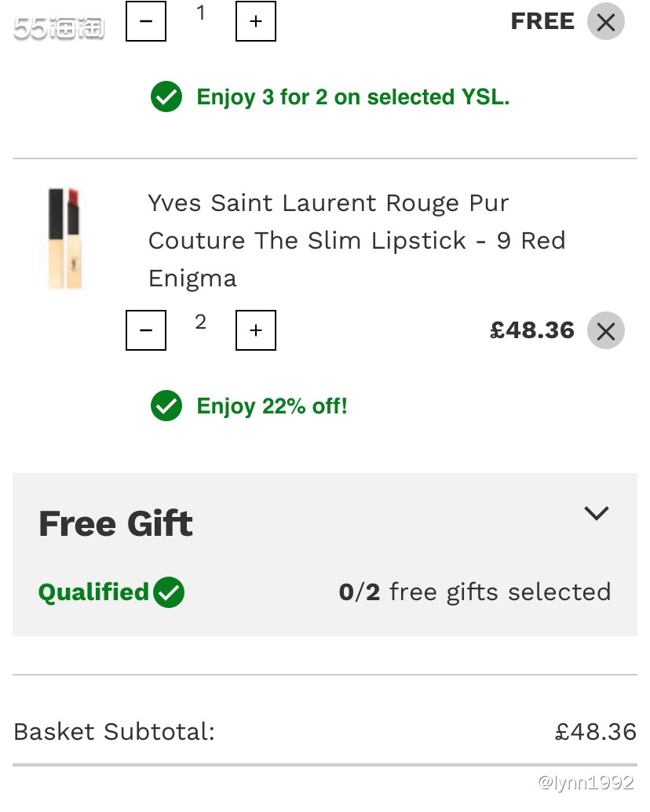Click the 55海淘 logo watermark
Image resolution: width=650 pixels, height=812 pixels.
click(59, 29)
